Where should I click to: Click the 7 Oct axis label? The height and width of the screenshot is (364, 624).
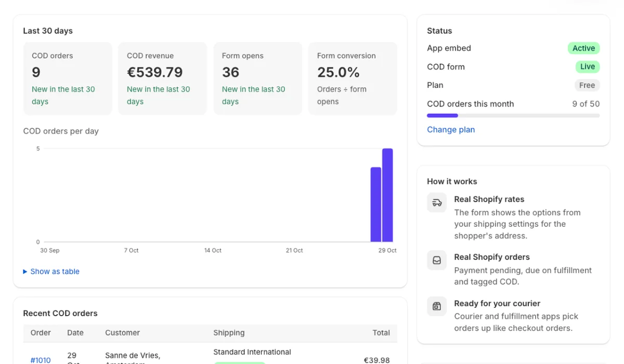131,251
